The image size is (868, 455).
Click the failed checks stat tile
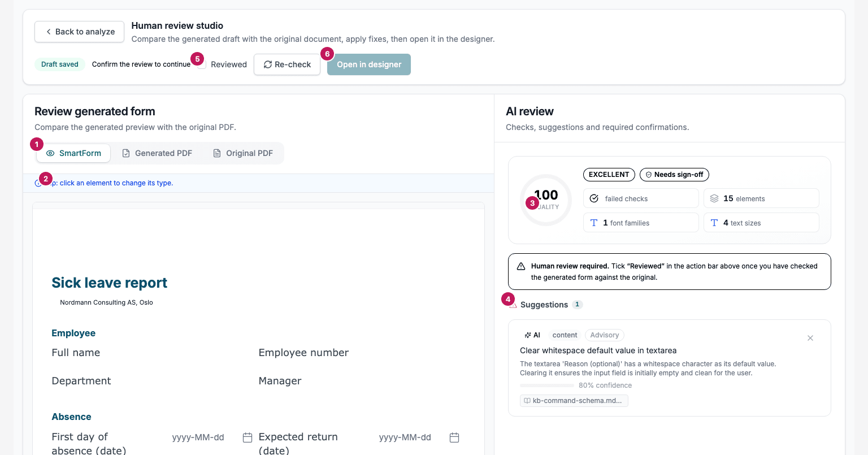pos(641,198)
